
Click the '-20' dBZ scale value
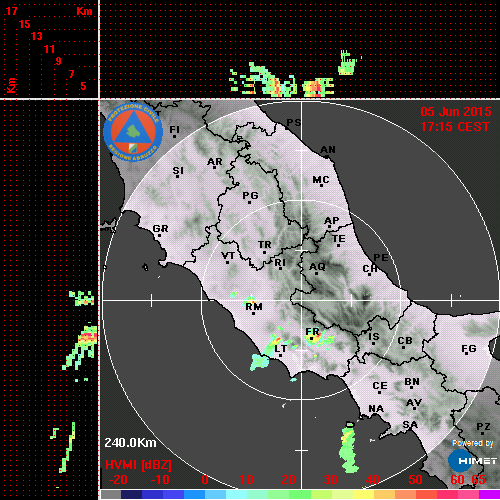pos(118,480)
